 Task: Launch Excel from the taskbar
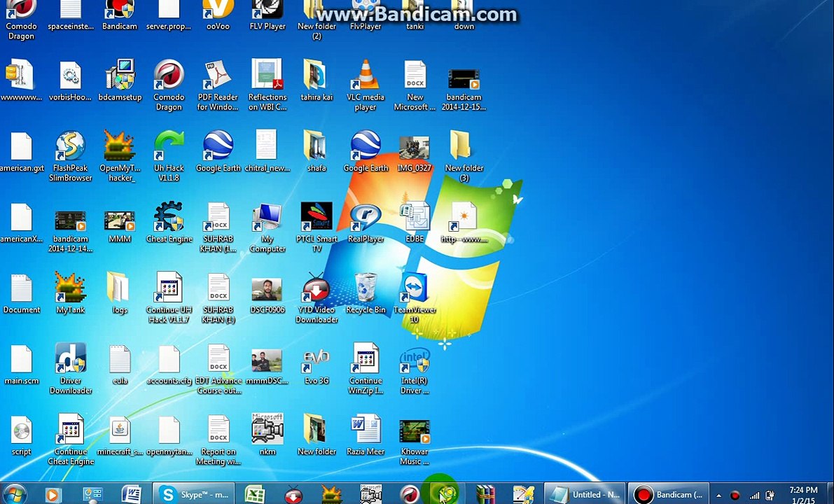254,494
